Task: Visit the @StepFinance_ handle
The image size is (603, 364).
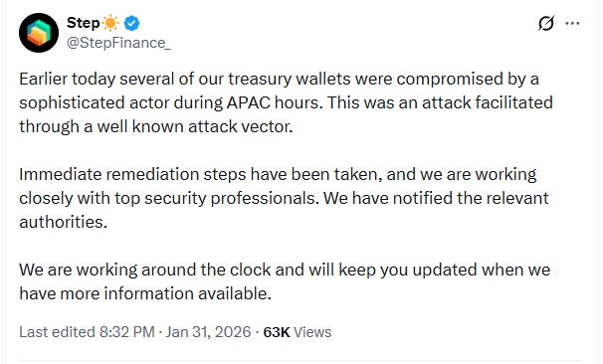Action: point(118,43)
